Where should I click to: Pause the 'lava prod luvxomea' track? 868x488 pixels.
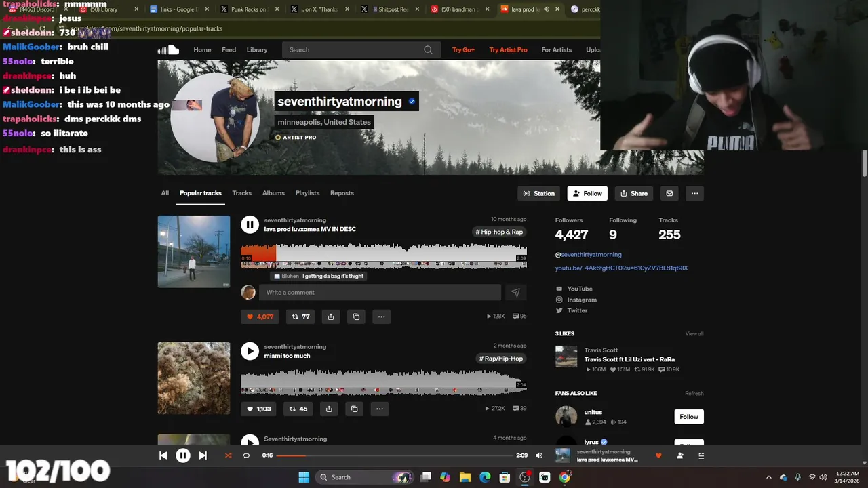click(250, 224)
